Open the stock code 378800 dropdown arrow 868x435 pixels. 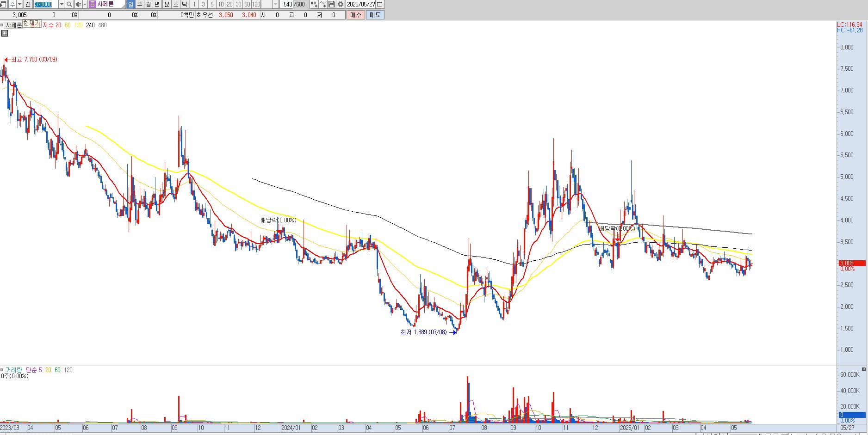(62, 4)
